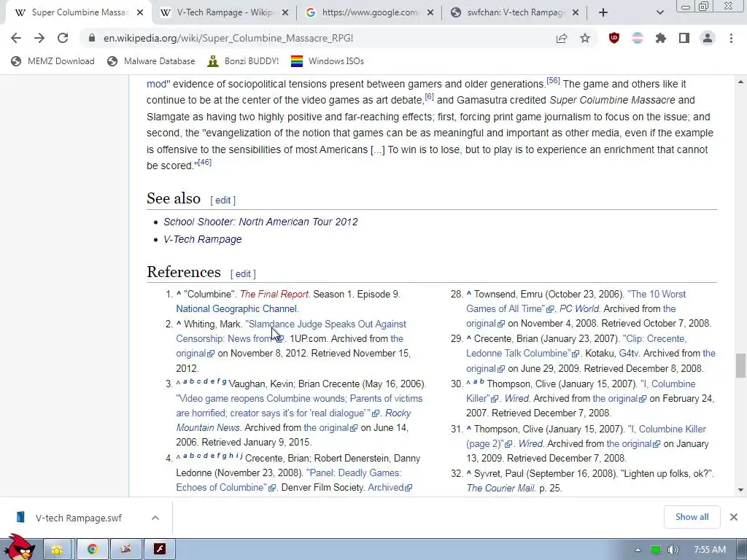Select the Super Columbine Massacre tab

click(x=79, y=12)
